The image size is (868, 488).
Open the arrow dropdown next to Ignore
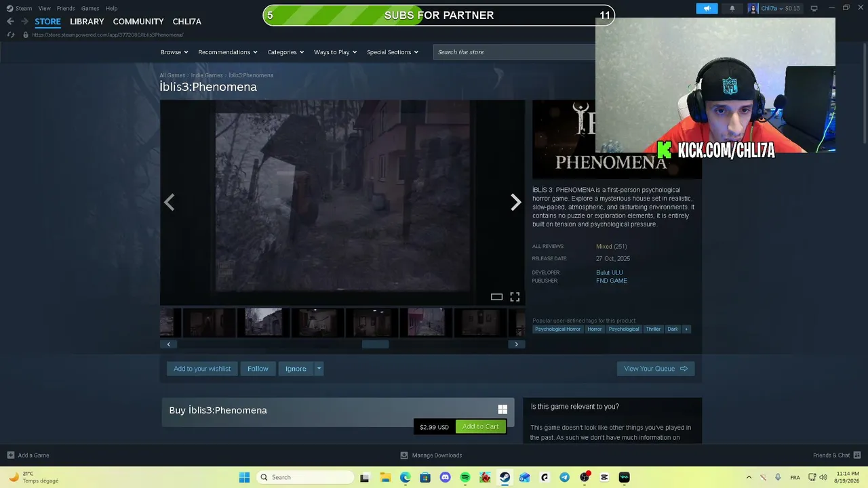[x=319, y=369]
